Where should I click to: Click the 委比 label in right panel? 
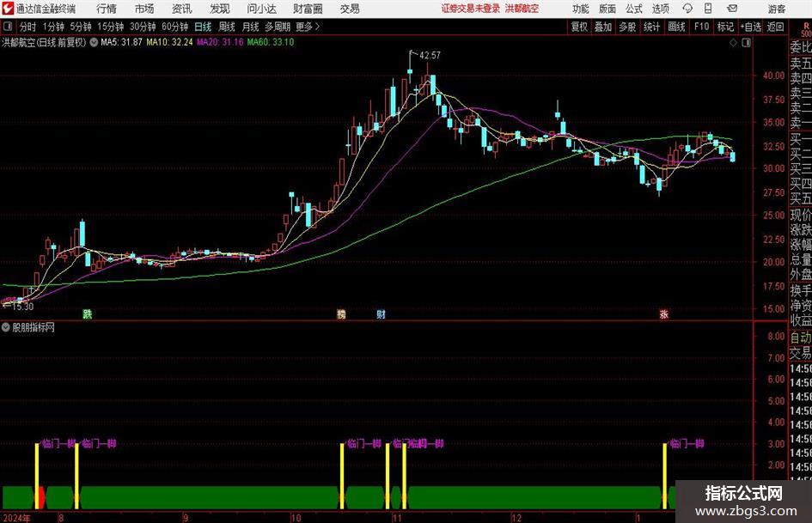tap(801, 47)
